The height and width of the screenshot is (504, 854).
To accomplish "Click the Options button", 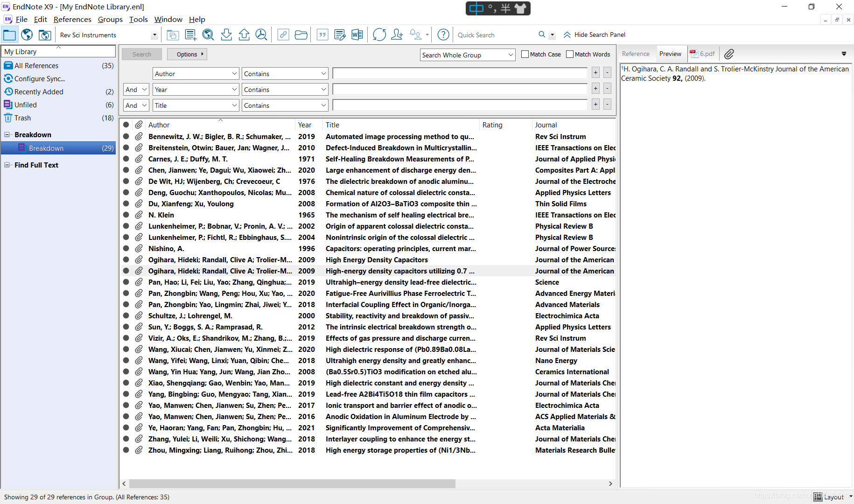I will coord(187,54).
